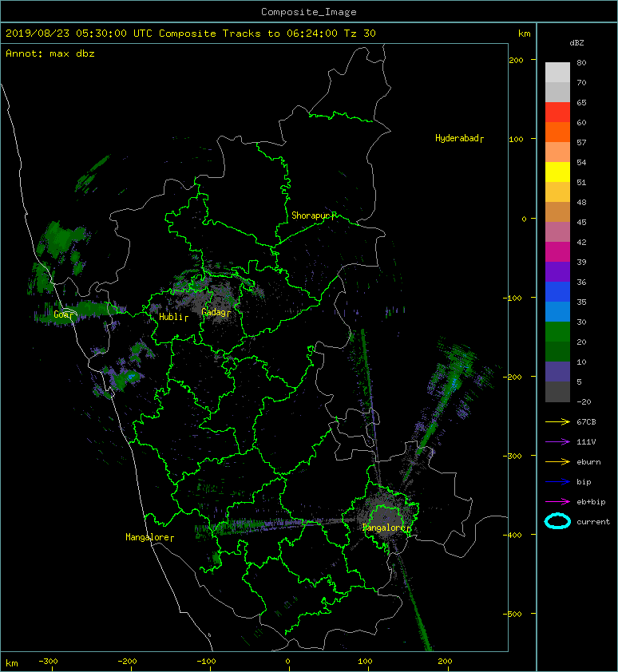
Task: Click the eburn arrow legend icon
Action: (x=557, y=462)
